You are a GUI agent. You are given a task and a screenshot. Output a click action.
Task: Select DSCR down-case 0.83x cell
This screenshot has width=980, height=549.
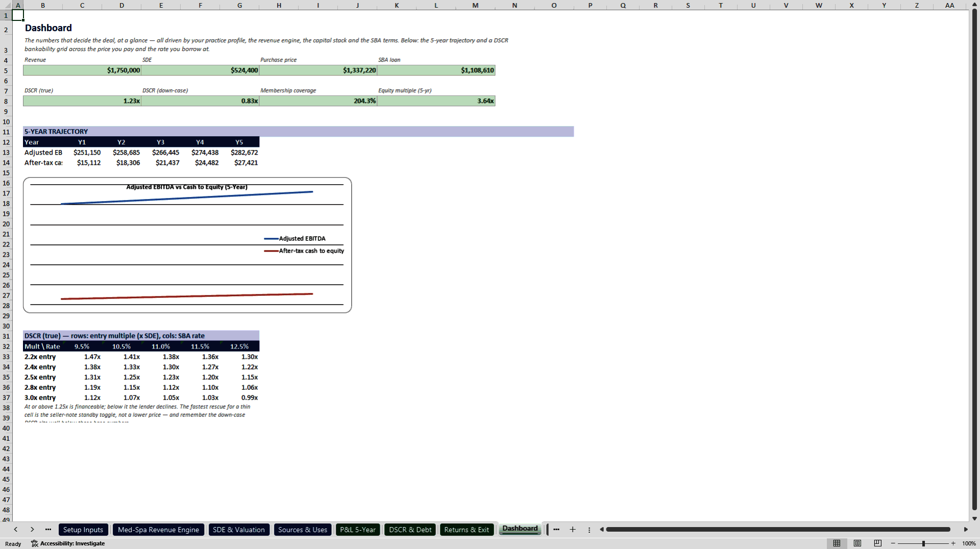click(200, 101)
